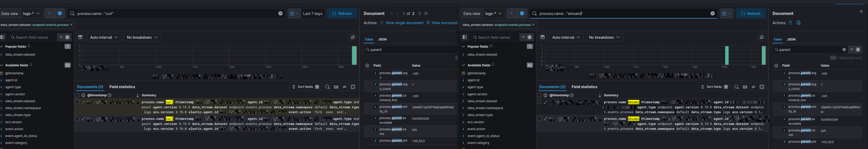Click the add filter plus icon beside whoami query
The width and height of the screenshot is (868, 149).
(522, 14)
